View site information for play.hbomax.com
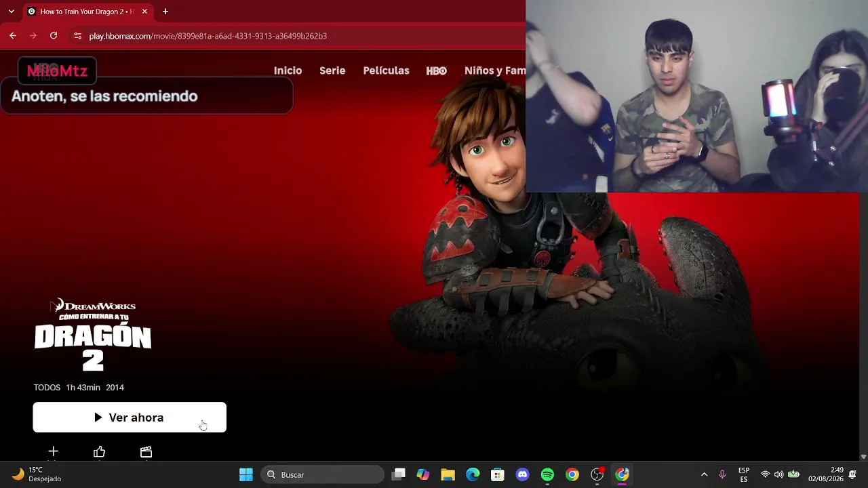Image resolution: width=868 pixels, height=488 pixels. coord(77,36)
